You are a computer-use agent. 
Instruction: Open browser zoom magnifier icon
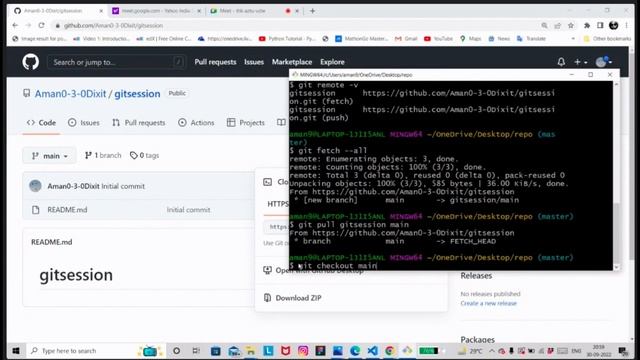(x=544, y=25)
